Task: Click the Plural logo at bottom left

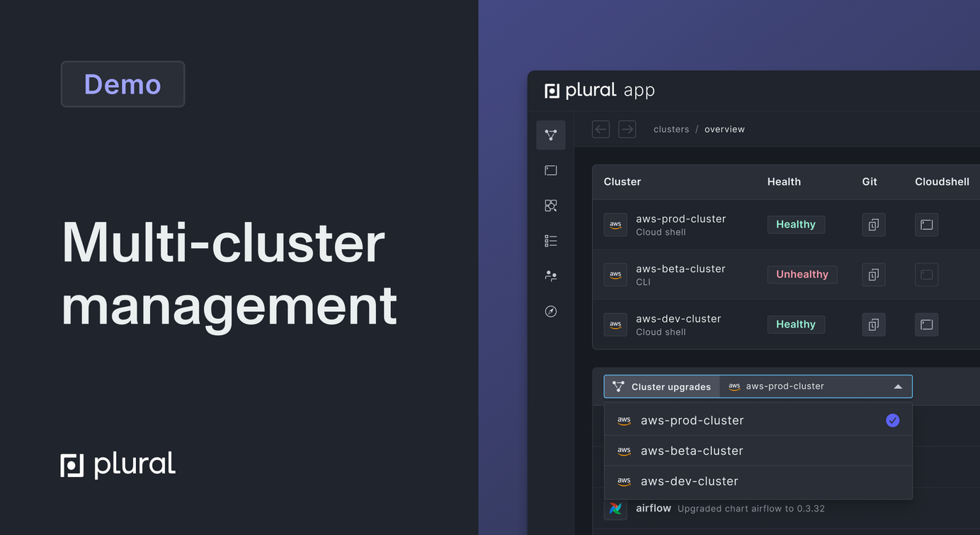Action: [x=118, y=465]
